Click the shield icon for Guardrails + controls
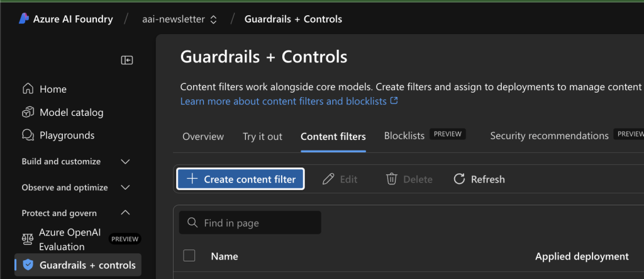The image size is (644, 279). [28, 265]
